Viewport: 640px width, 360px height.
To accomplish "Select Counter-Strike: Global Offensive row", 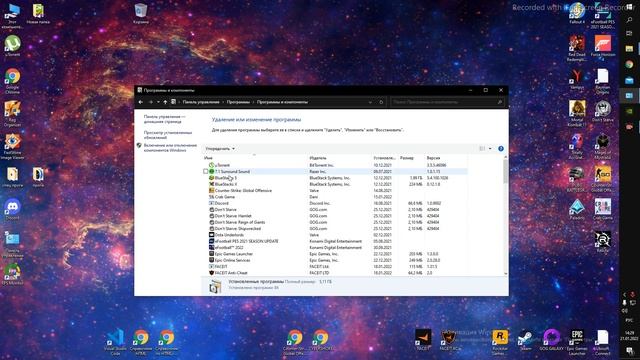I will point(335,191).
